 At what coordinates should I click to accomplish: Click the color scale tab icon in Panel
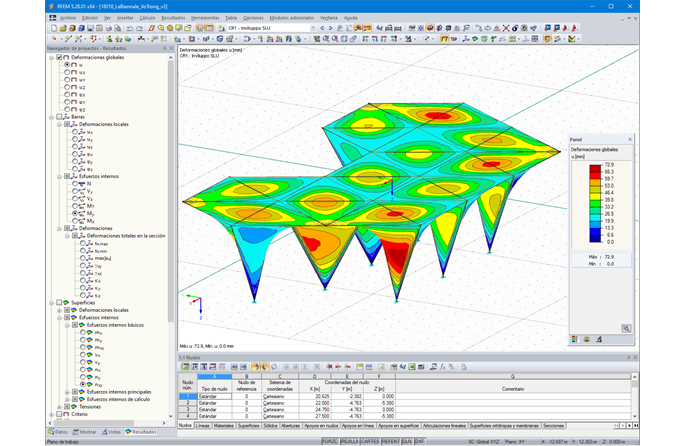(x=574, y=339)
